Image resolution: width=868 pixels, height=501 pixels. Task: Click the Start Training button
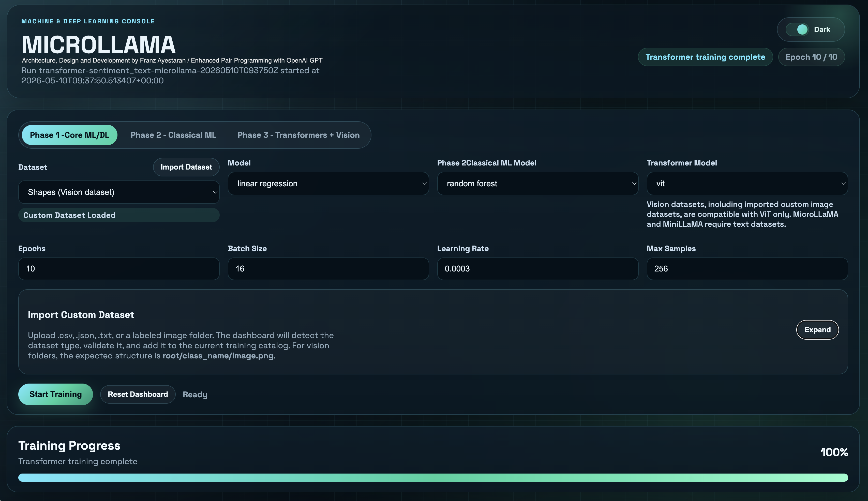click(x=55, y=394)
